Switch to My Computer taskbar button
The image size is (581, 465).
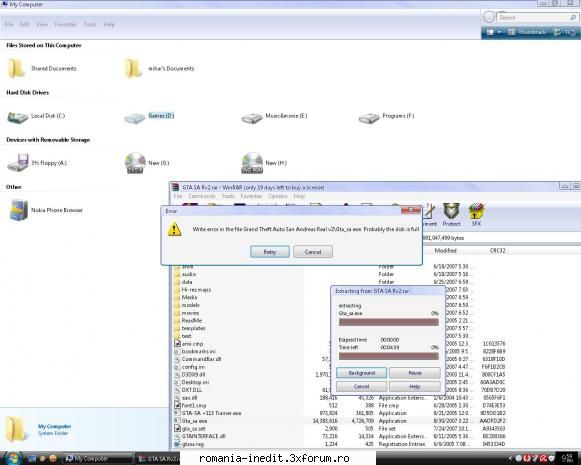(97, 459)
